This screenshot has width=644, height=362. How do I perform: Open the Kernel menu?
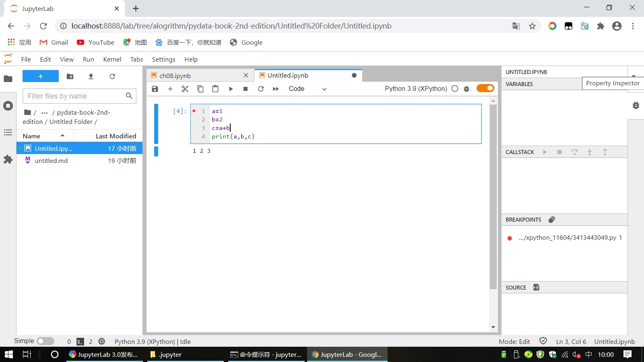click(x=112, y=59)
